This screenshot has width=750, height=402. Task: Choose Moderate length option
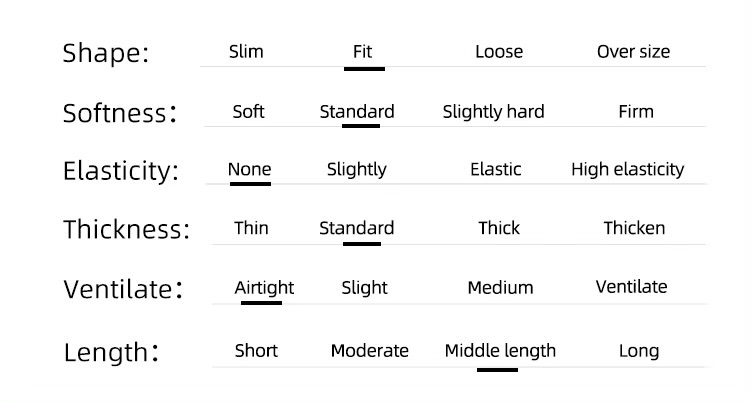(x=369, y=351)
